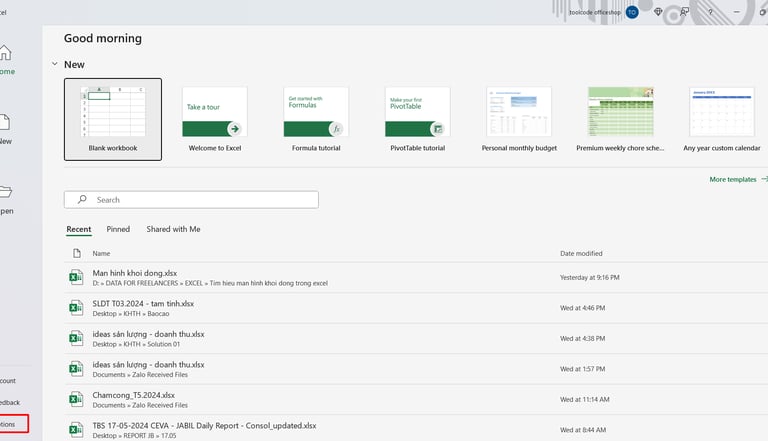Switch to the Pinned tab
Viewport: 768px width, 441px height.
click(x=118, y=229)
